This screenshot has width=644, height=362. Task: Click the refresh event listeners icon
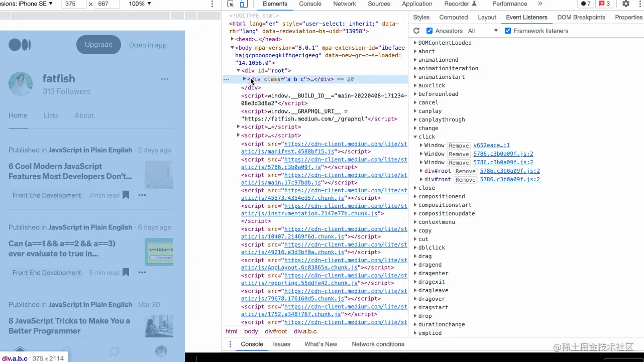tap(416, 31)
